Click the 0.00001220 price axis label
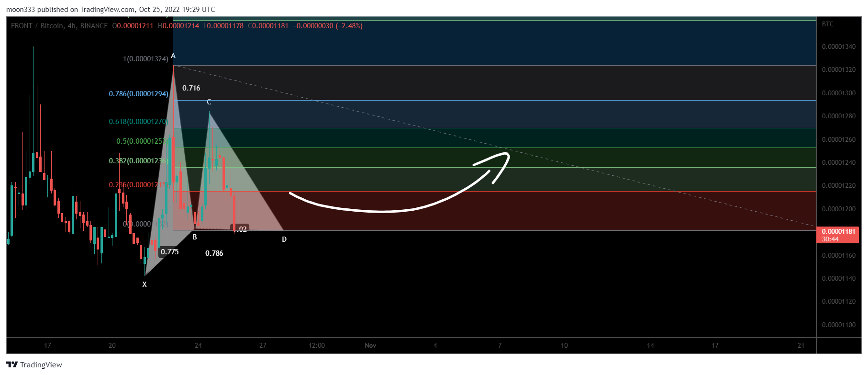 pos(839,185)
